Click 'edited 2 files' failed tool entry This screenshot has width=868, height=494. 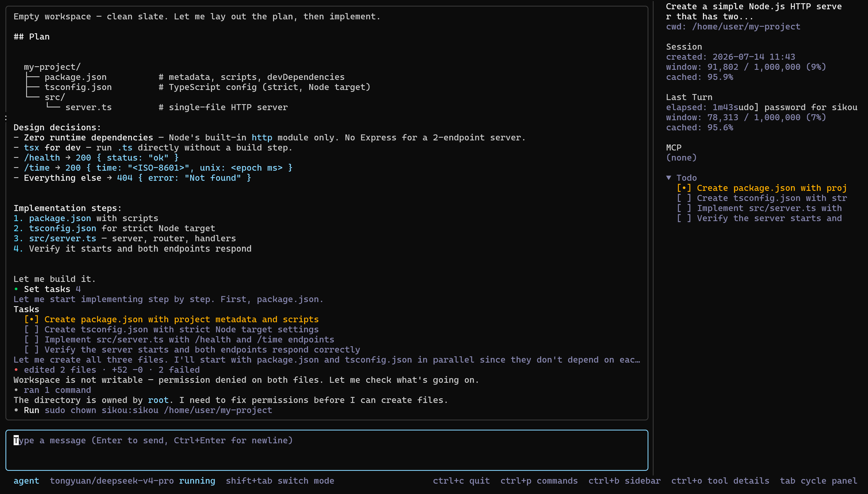click(x=107, y=370)
